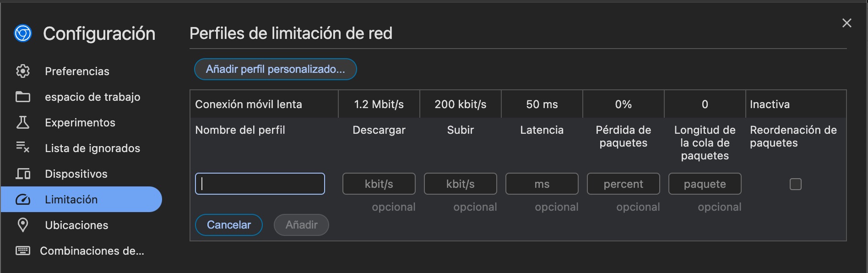Click the Cancelar button
The image size is (868, 273).
pos(229,225)
